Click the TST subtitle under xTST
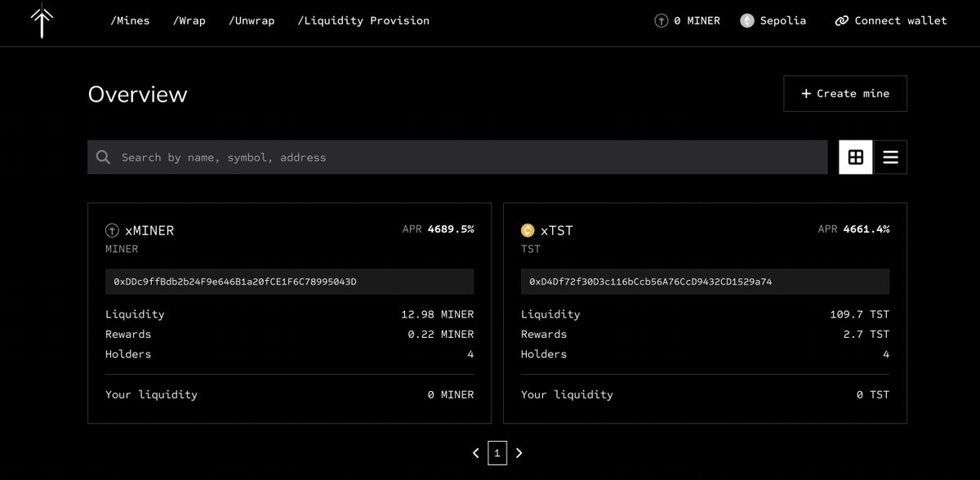 pyautogui.click(x=531, y=249)
